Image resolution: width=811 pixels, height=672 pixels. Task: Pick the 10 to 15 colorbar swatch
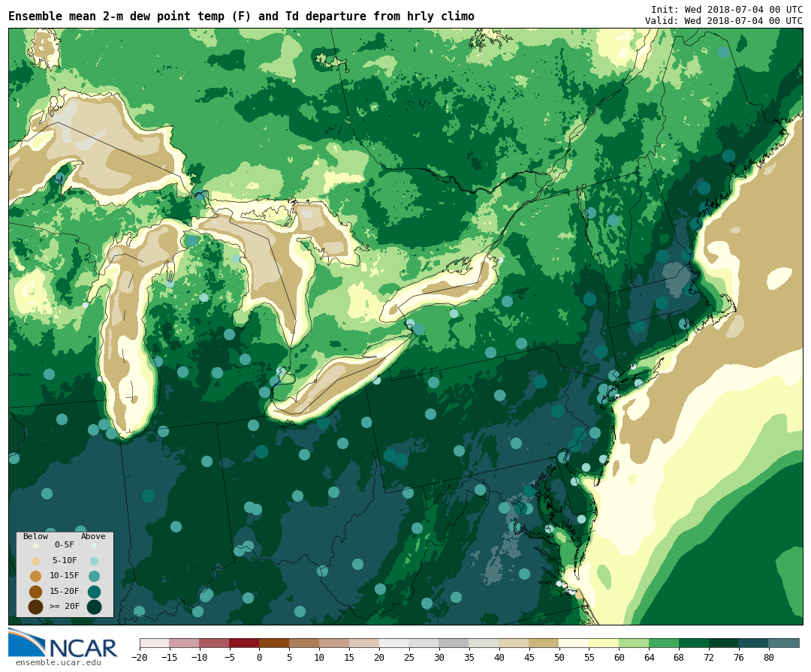point(334,643)
